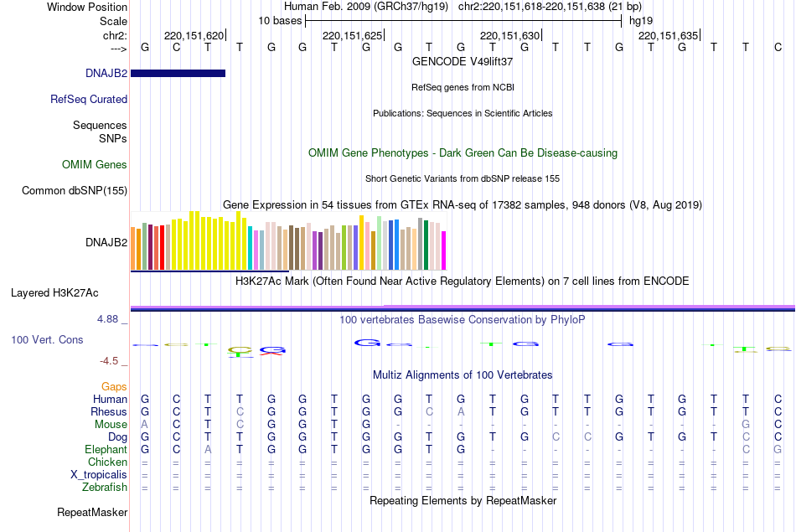796x532 pixels.
Task: Open the 100 Vert. Cons track label
Action: pyautogui.click(x=47, y=340)
